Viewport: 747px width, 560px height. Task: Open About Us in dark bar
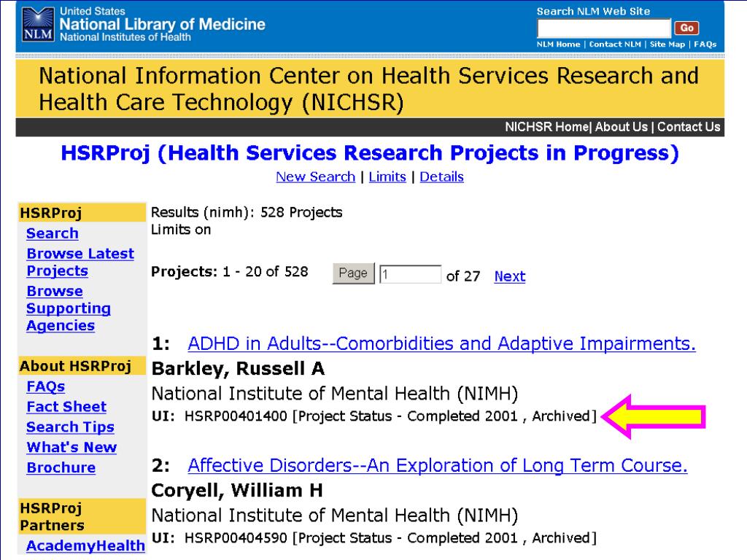(622, 127)
